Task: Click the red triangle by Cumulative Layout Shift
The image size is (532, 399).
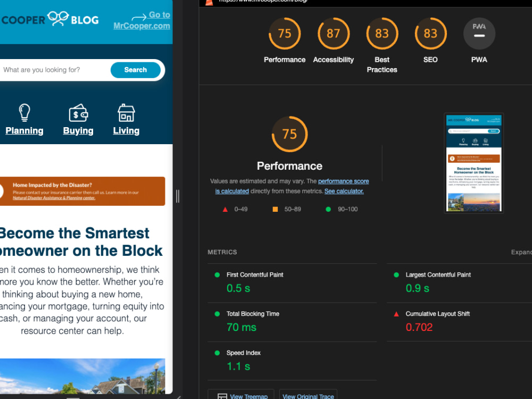Action: 396,314
